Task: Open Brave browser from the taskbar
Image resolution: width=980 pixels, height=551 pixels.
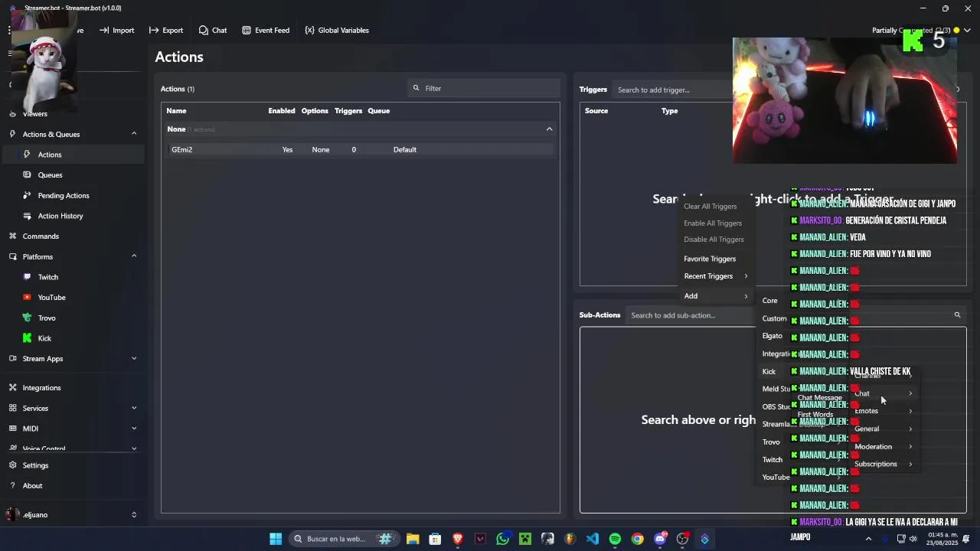Action: coord(458,539)
